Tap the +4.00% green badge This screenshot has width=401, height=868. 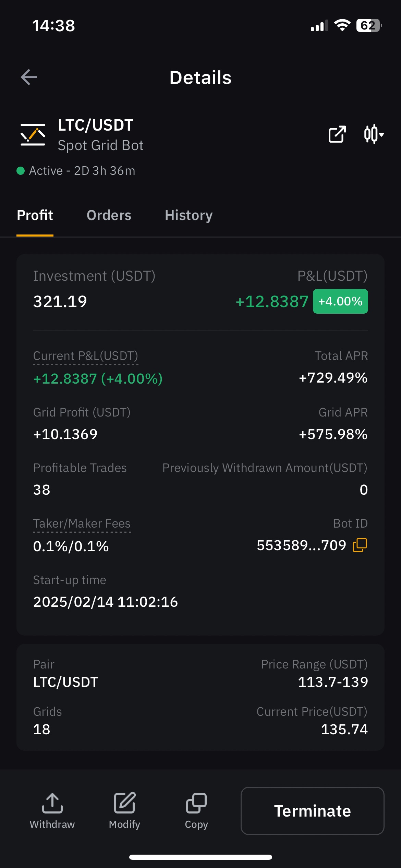click(x=340, y=301)
